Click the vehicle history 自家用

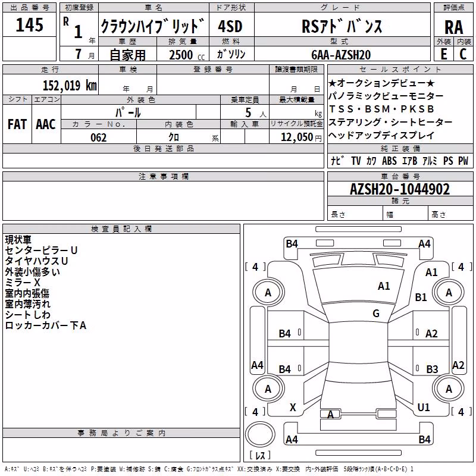(127, 55)
